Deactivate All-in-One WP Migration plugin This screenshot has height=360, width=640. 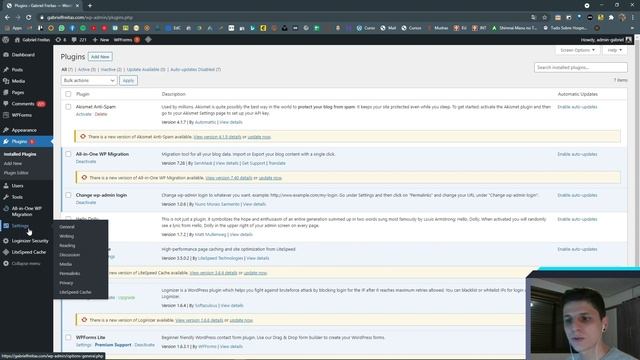[86, 162]
